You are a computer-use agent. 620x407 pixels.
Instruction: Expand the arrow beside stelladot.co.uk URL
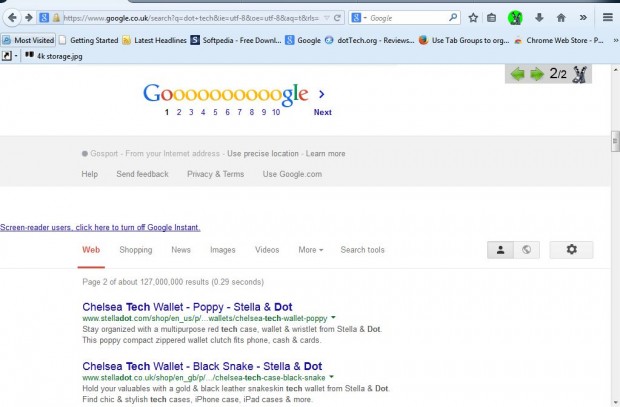(x=331, y=377)
